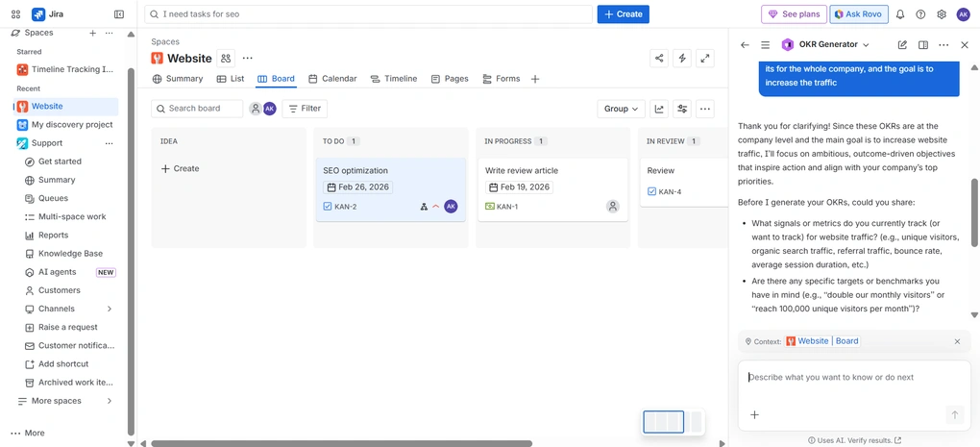Open board insights chart icon
This screenshot has width=980, height=447.
pyautogui.click(x=659, y=109)
